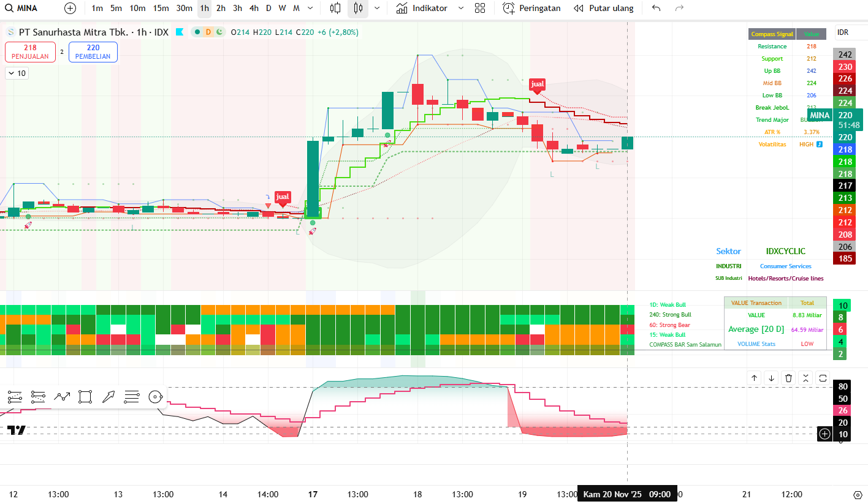Click the 17 date label on time axis
The height and width of the screenshot is (504, 868).
click(x=313, y=494)
